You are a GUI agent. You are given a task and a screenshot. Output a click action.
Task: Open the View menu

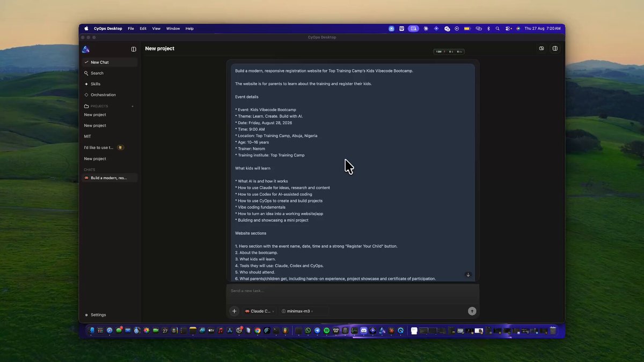(x=156, y=28)
